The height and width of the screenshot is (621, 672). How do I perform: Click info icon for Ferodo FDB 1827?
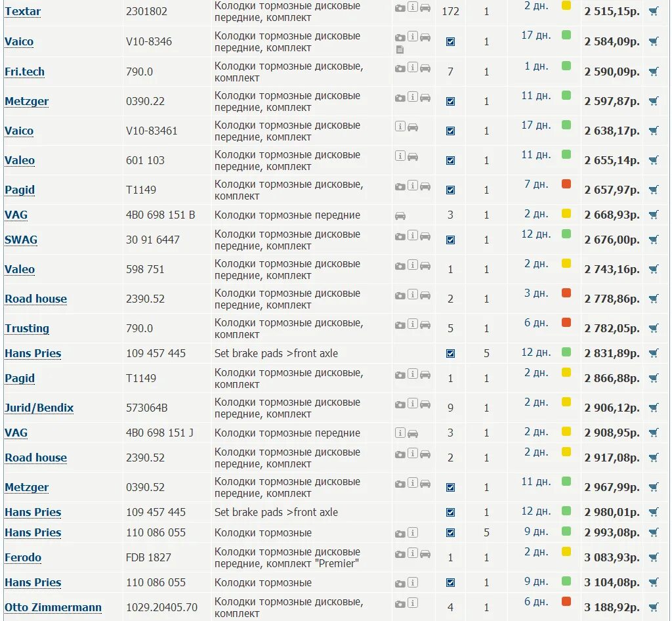412,553
